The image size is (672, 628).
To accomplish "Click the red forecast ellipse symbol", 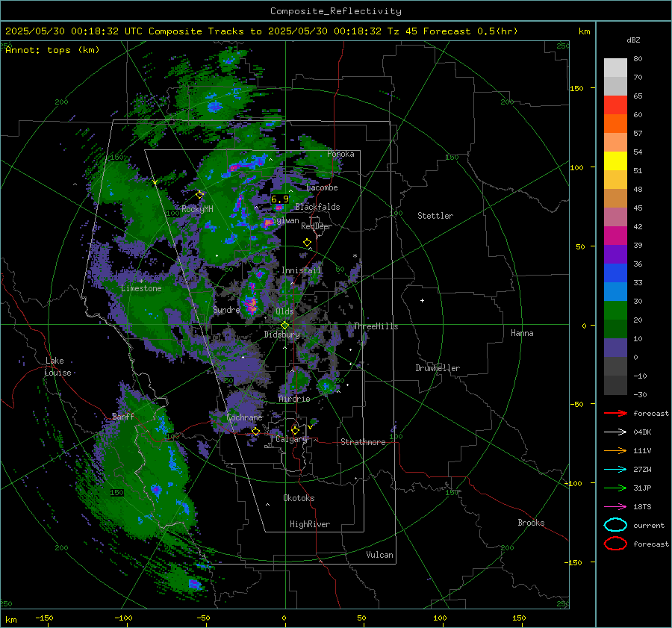I will pos(615,544).
